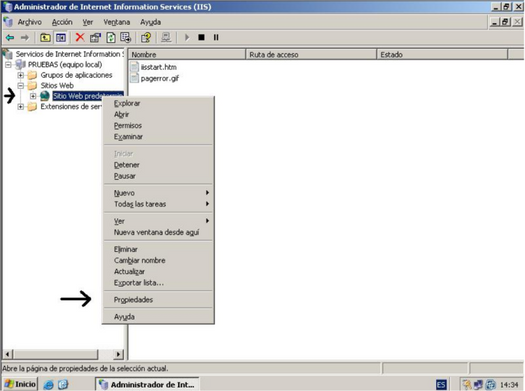The image size is (525, 391).
Task: Sort by the Ruta de acceso column header
Action: [311, 55]
